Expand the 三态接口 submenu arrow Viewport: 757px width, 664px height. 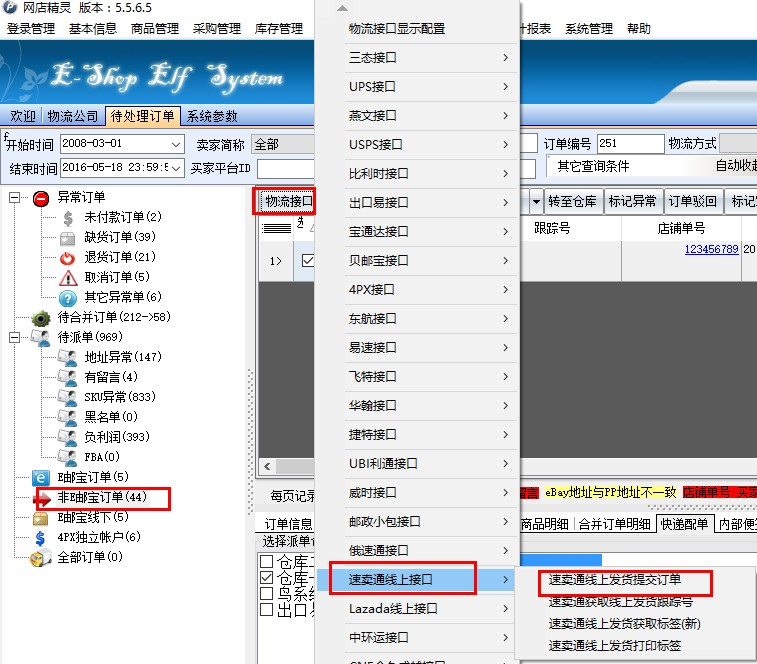pos(505,58)
